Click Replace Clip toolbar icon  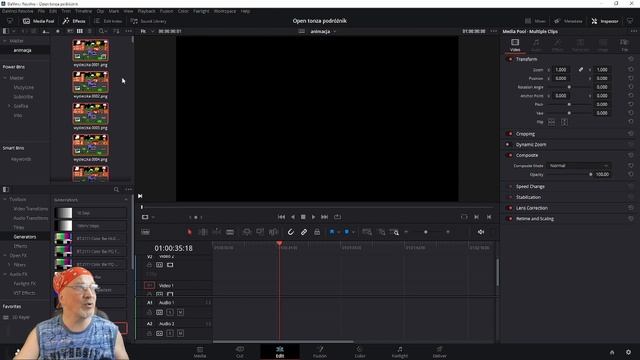coord(273,232)
